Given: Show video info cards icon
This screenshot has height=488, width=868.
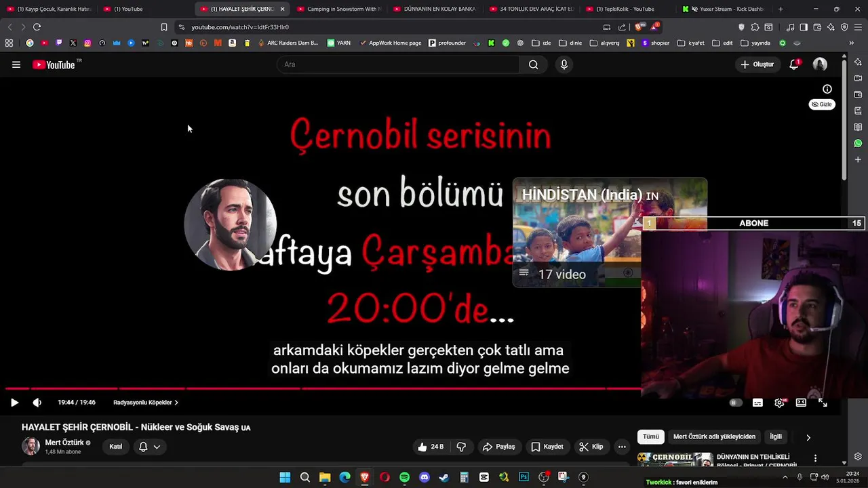Looking at the screenshot, I should pyautogui.click(x=827, y=89).
